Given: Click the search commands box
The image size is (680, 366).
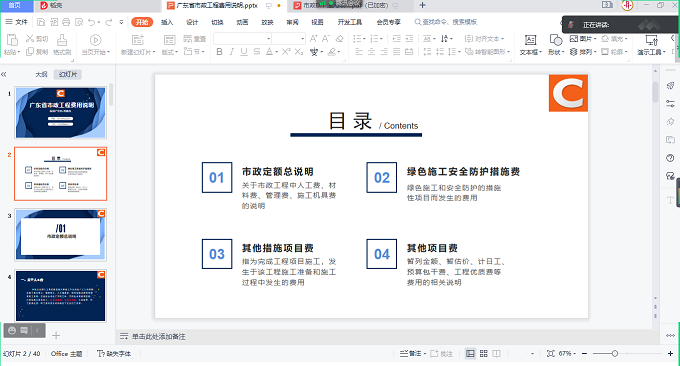Looking at the screenshot, I should [x=446, y=22].
